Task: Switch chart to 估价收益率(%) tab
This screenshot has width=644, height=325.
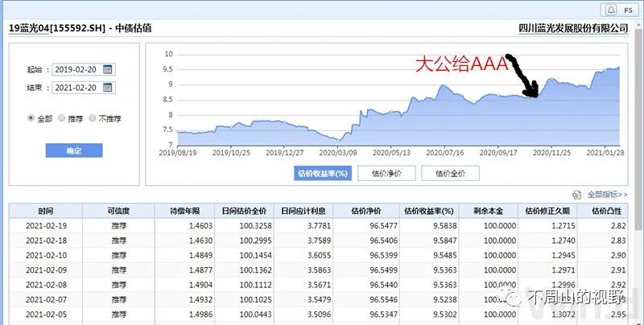Action: click(323, 174)
